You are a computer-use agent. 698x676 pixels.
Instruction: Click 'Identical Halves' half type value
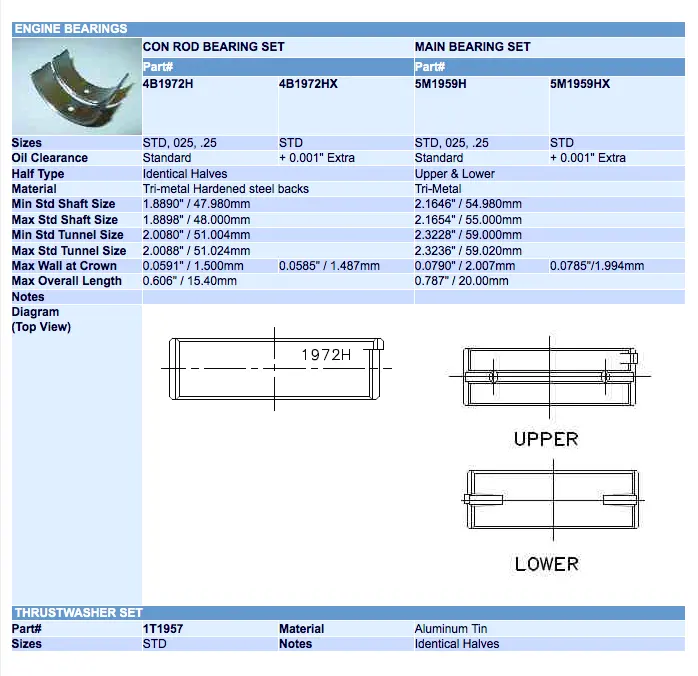pyautogui.click(x=185, y=174)
